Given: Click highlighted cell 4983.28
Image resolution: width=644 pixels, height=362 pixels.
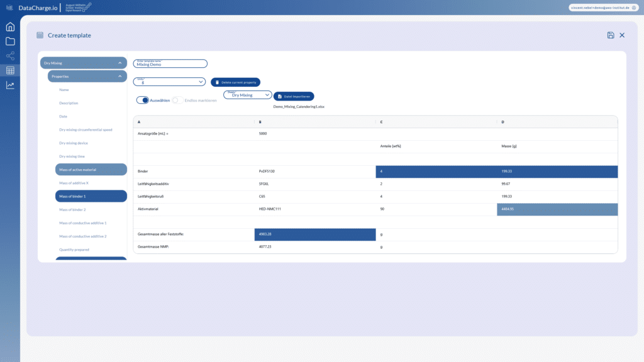Looking at the screenshot, I should pos(315,234).
